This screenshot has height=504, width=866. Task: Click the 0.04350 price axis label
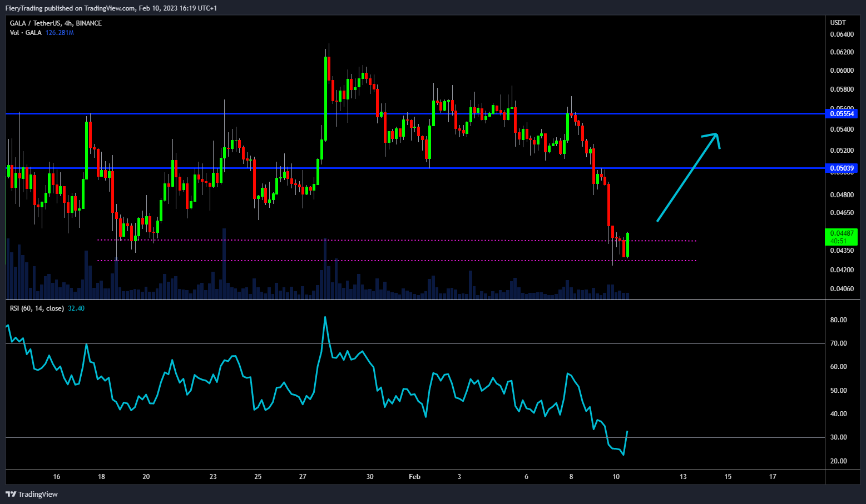click(842, 251)
